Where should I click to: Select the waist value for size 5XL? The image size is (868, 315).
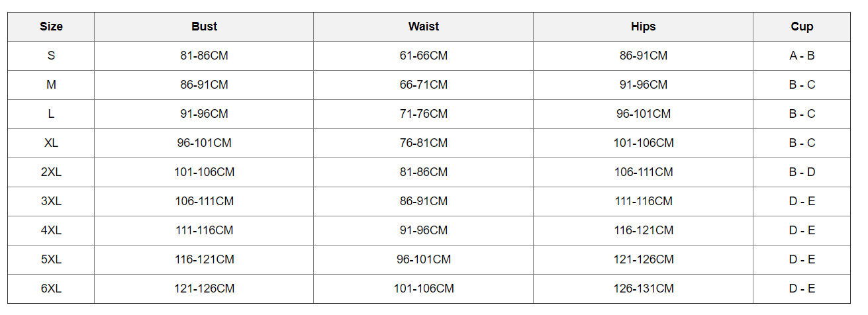click(423, 259)
